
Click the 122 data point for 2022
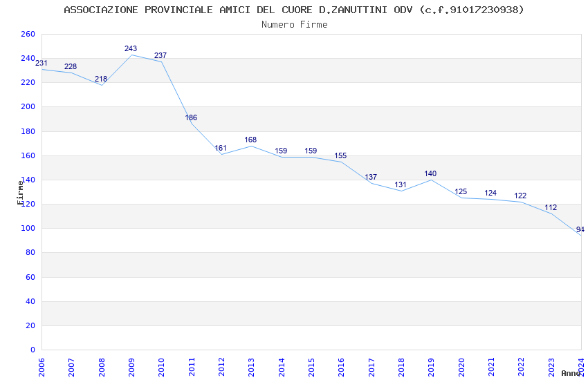(x=522, y=202)
